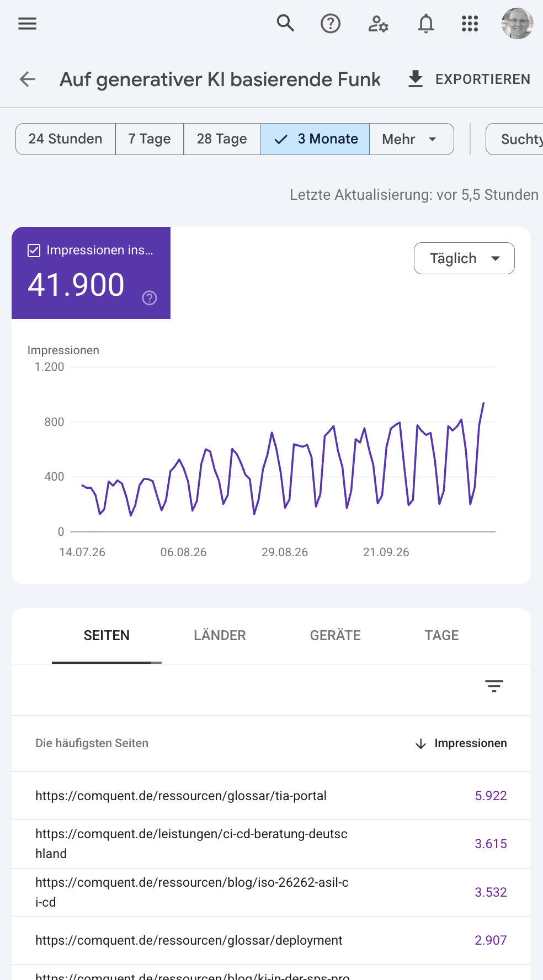This screenshot has width=543, height=980.
Task: Select the 24 Stunden date range
Action: click(x=66, y=139)
